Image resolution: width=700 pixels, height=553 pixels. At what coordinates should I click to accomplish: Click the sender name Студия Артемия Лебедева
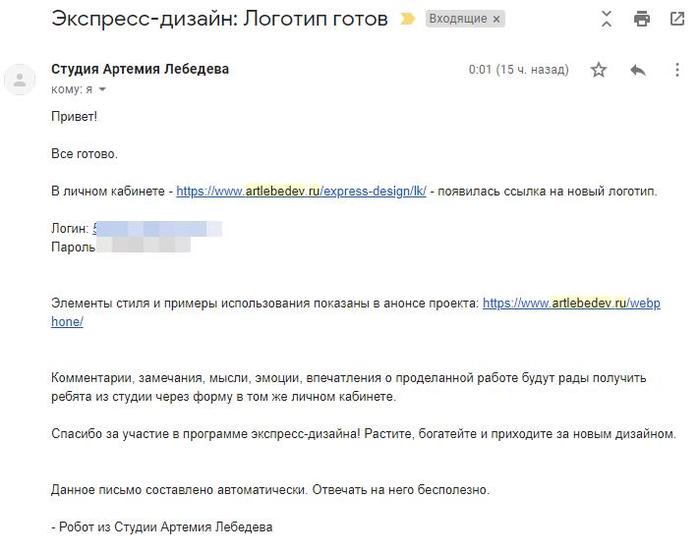140,69
